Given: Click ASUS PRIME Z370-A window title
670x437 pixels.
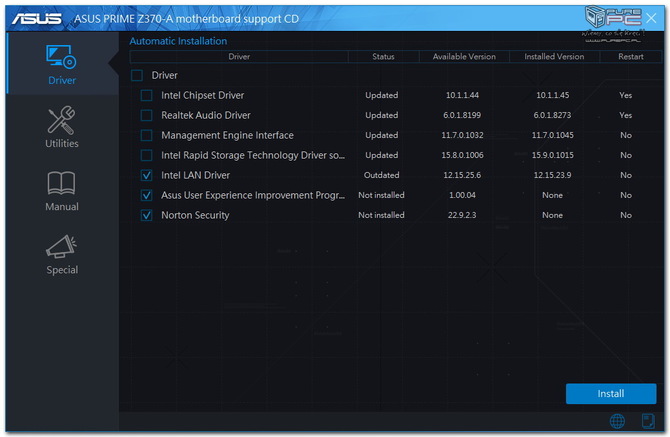Looking at the screenshot, I should click(x=186, y=19).
